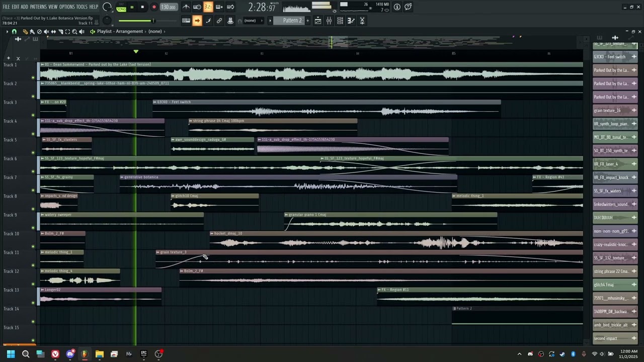
Task: Click the stamp tool icon
Action: 230,21
